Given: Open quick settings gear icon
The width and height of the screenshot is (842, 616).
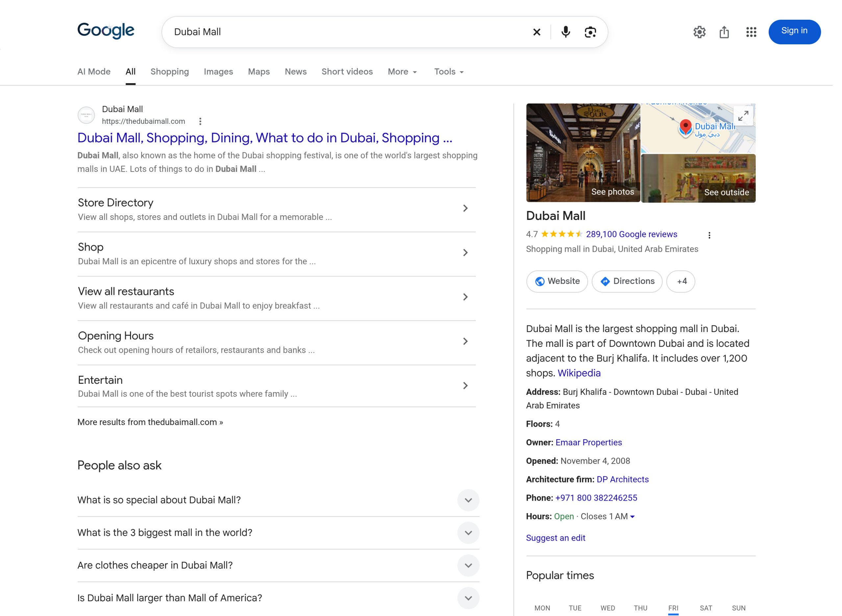Looking at the screenshot, I should [x=700, y=32].
